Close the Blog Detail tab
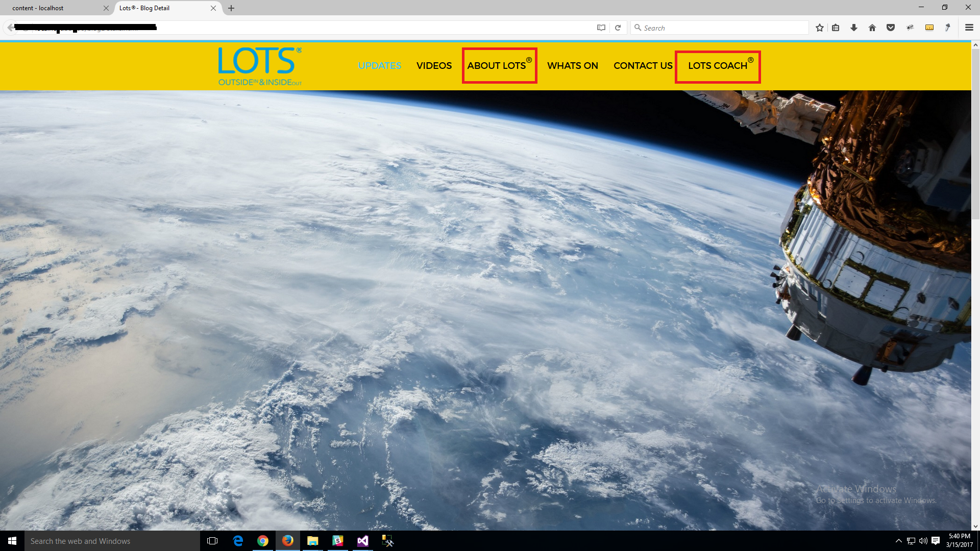The height and width of the screenshot is (551, 980). point(213,8)
